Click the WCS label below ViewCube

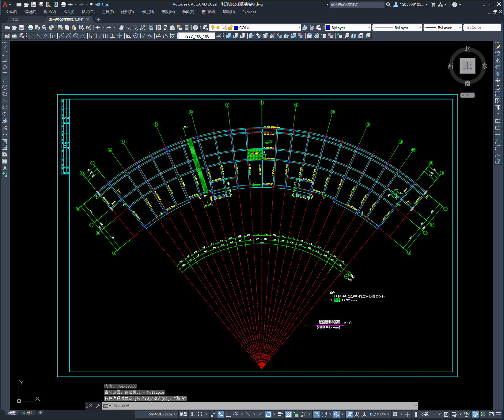[x=467, y=95]
